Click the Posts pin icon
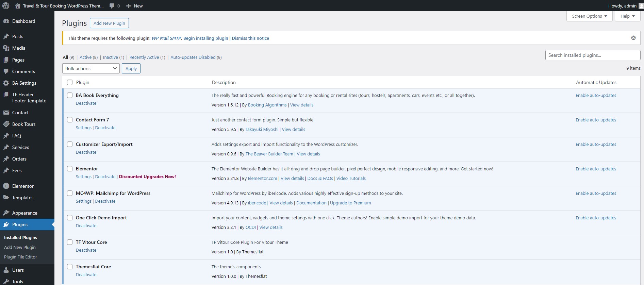 coord(6,36)
